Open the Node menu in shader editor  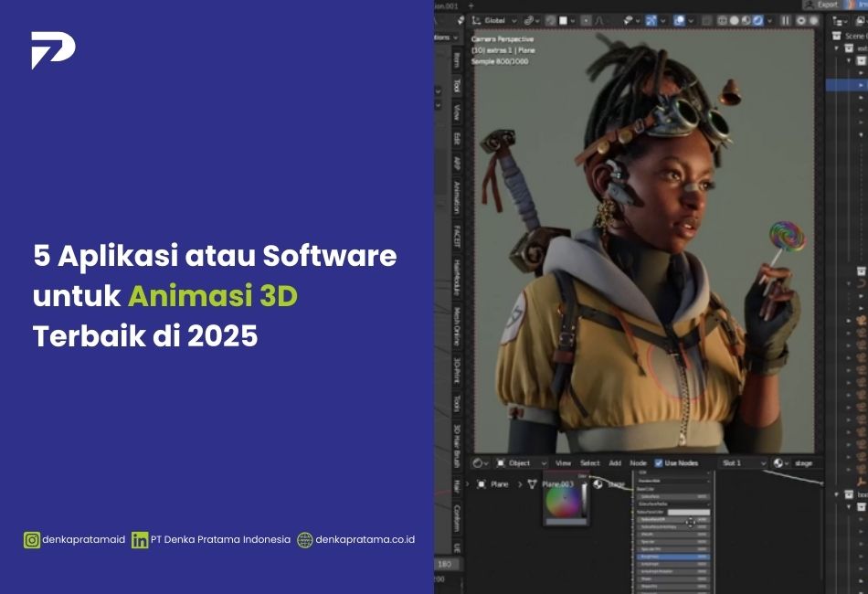pos(638,463)
